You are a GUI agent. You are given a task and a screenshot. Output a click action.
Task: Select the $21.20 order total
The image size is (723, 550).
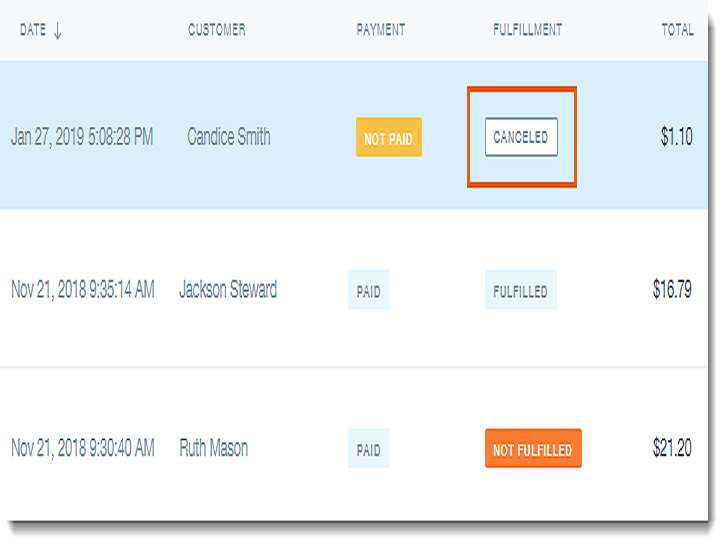point(672,448)
